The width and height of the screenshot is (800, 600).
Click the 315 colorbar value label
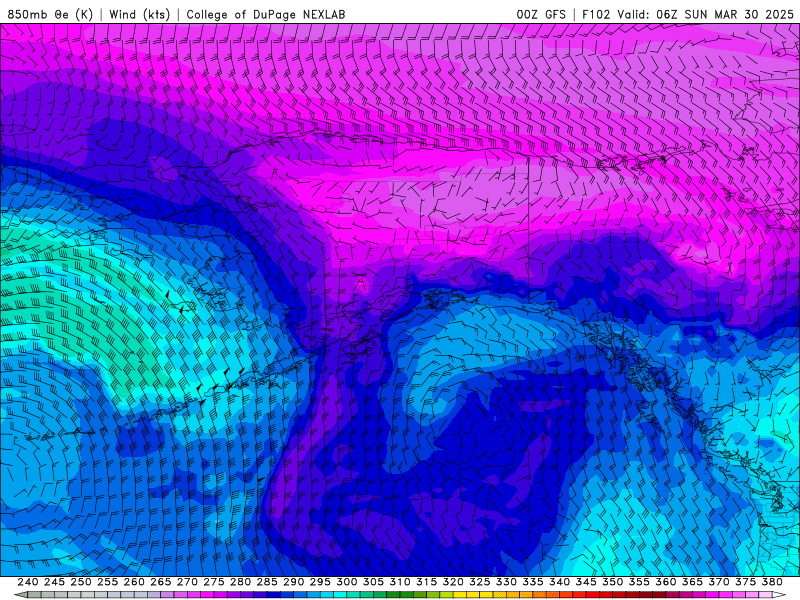(427, 582)
